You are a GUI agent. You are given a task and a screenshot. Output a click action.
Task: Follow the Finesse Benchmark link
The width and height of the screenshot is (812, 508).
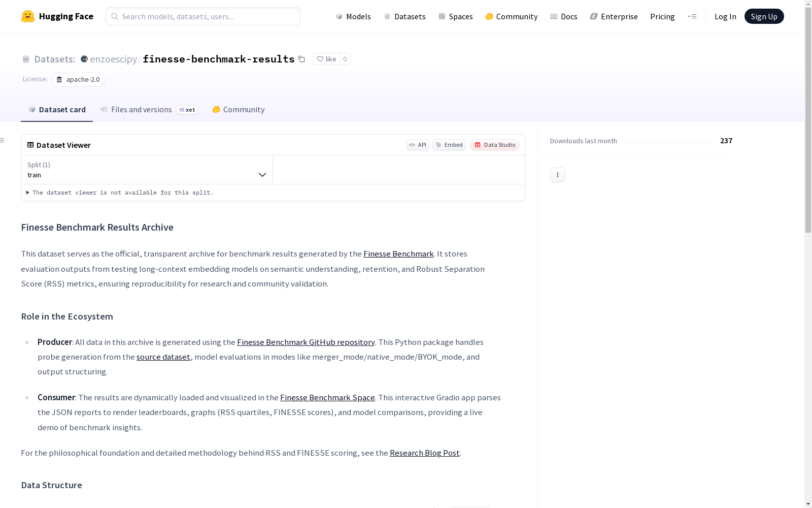click(x=398, y=254)
